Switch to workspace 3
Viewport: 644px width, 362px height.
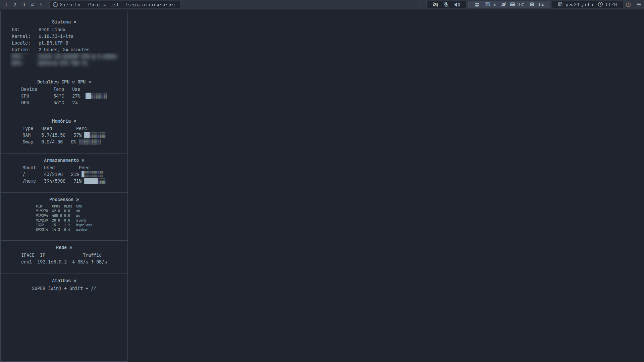[23, 5]
